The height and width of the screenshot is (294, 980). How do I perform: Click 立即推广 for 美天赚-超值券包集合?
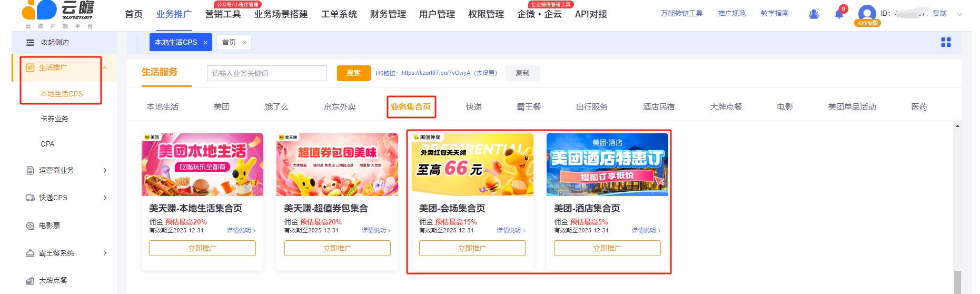coord(338,248)
